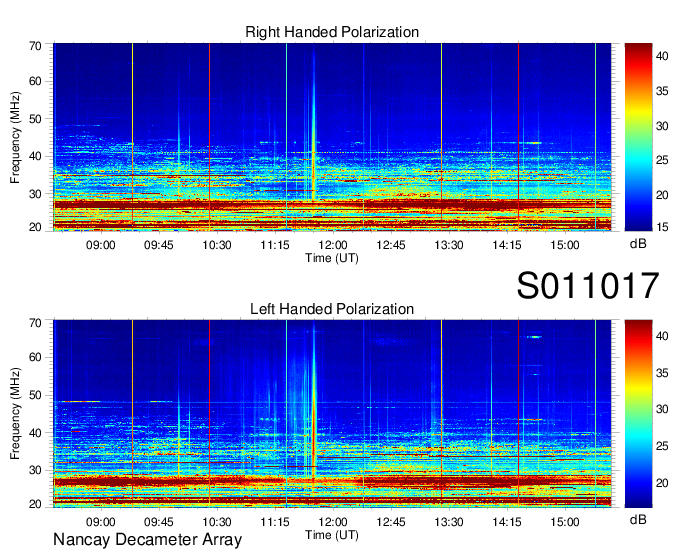Click the 14:15 time tick of Left Handed plot

507,522
